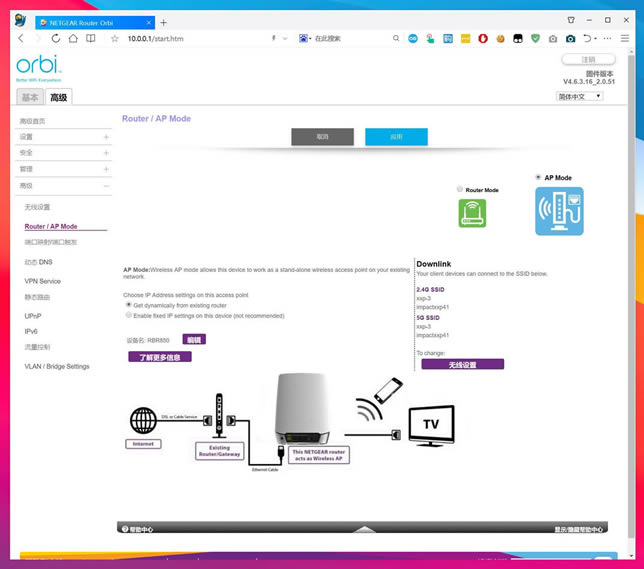This screenshot has width=644, height=569.
Task: Open the browser home page
Action: click(73, 39)
